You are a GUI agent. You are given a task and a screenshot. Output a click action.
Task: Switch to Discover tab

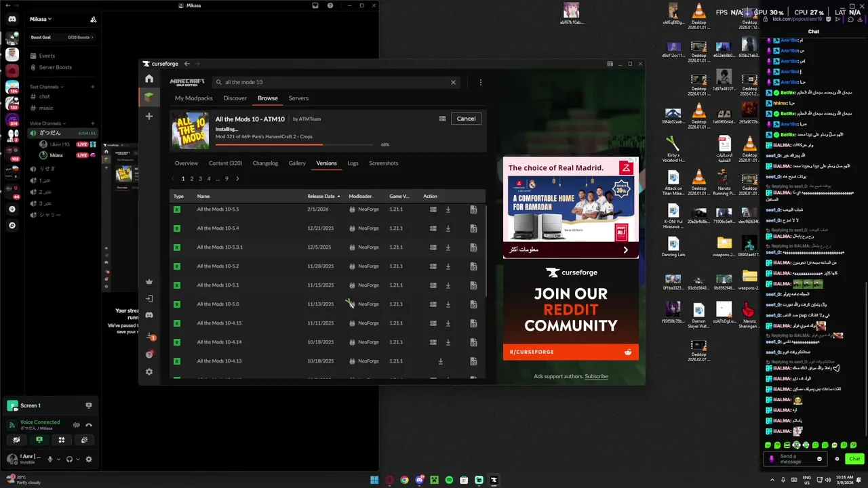click(x=235, y=98)
